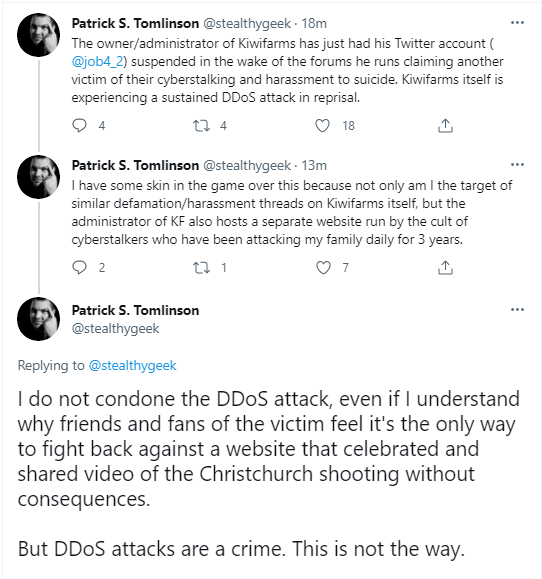The image size is (542, 579).
Task: Share the tweet posted 13m ago
Action: (x=445, y=268)
